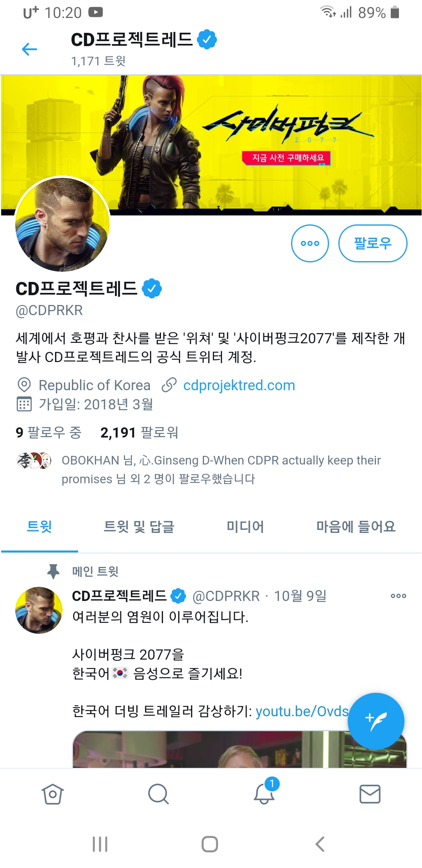Switch to 미디어 tab
This screenshot has width=422, height=868.
tap(245, 527)
